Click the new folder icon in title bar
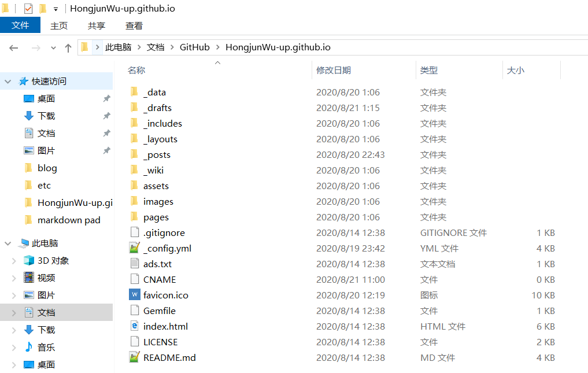The height and width of the screenshot is (373, 588). tap(43, 8)
